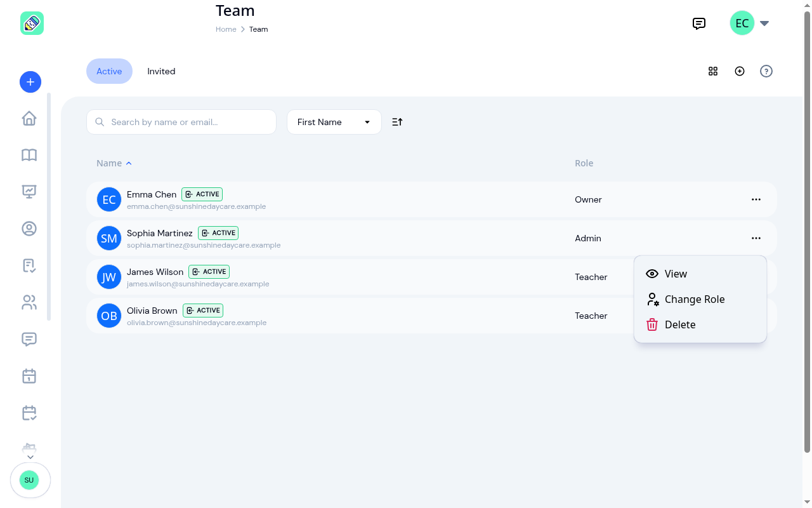This screenshot has height=508, width=812.
Task: Click the olivia.brown@sunshinedaycare.example email
Action: point(197,323)
